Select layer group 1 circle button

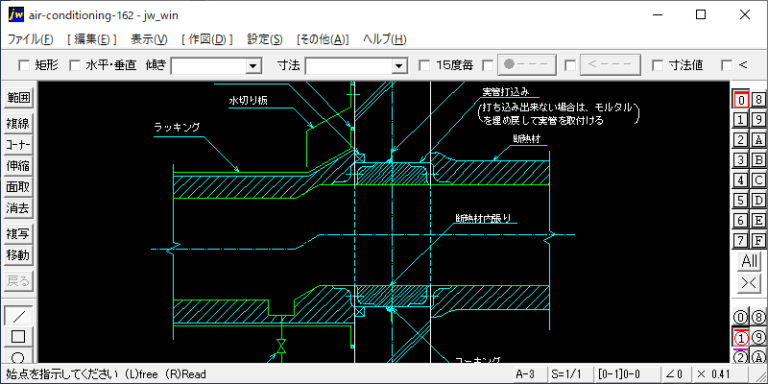(741, 337)
